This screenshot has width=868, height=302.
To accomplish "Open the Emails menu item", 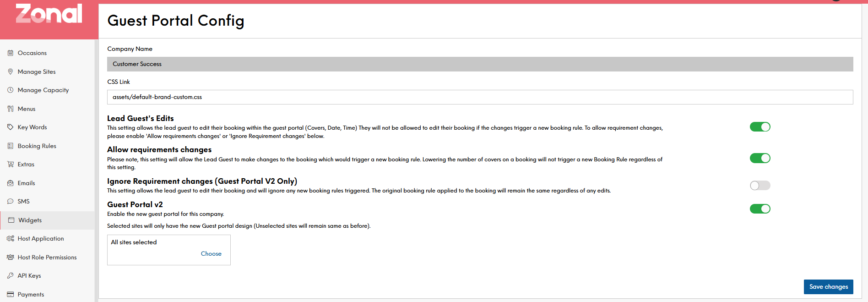I will [26, 183].
